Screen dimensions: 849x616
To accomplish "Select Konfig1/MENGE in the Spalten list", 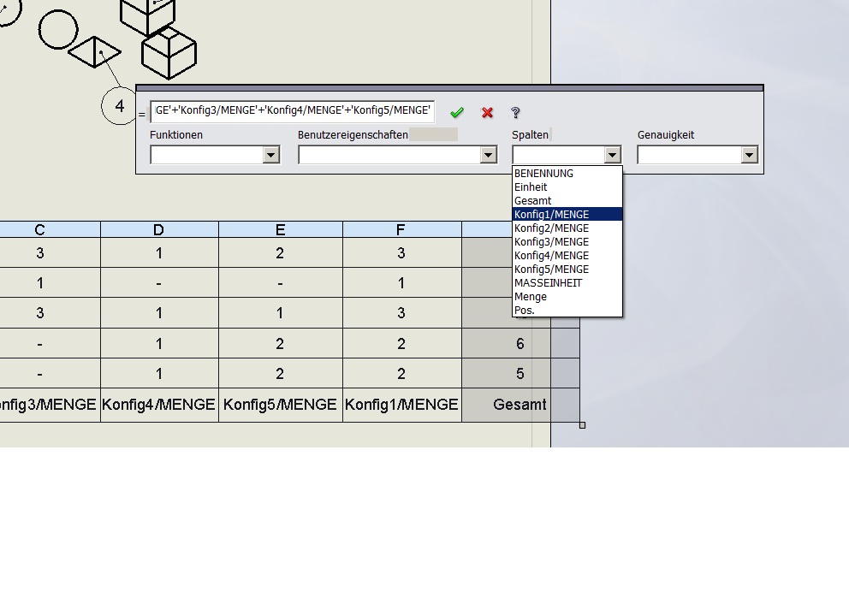I will [x=567, y=215].
